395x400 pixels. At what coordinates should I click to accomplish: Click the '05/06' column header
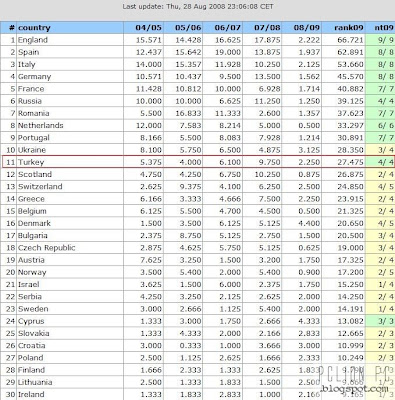[x=188, y=28]
